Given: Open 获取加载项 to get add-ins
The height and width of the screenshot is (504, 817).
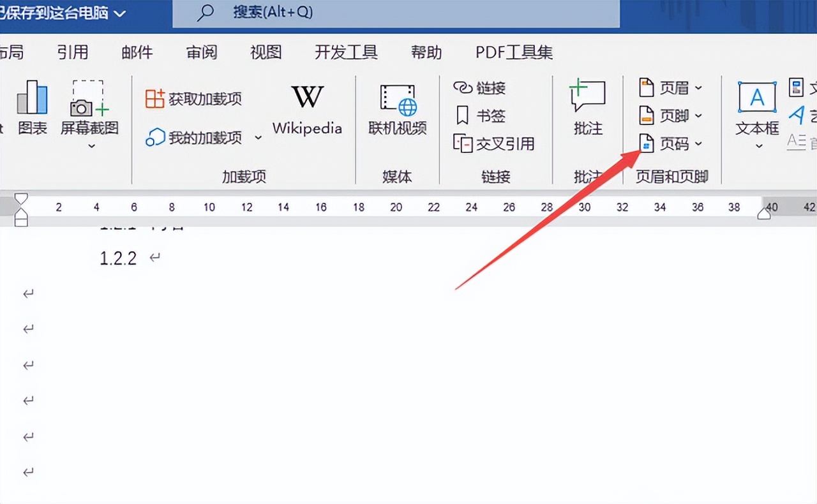Looking at the screenshot, I should 193,99.
